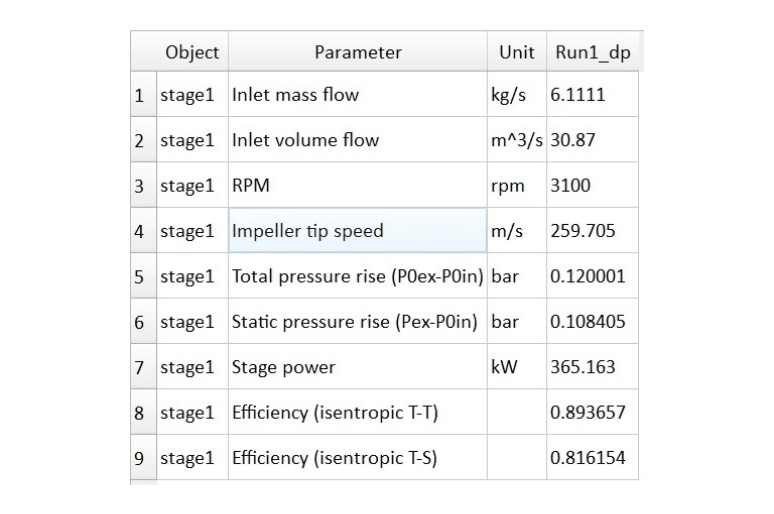Click the RPM parameter cell
The image size is (774, 514).
[358, 185]
